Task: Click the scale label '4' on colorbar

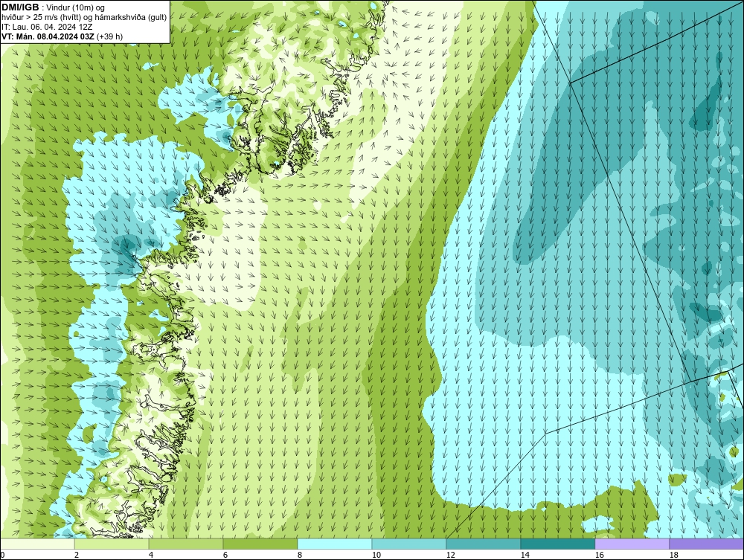Action: 151,555
